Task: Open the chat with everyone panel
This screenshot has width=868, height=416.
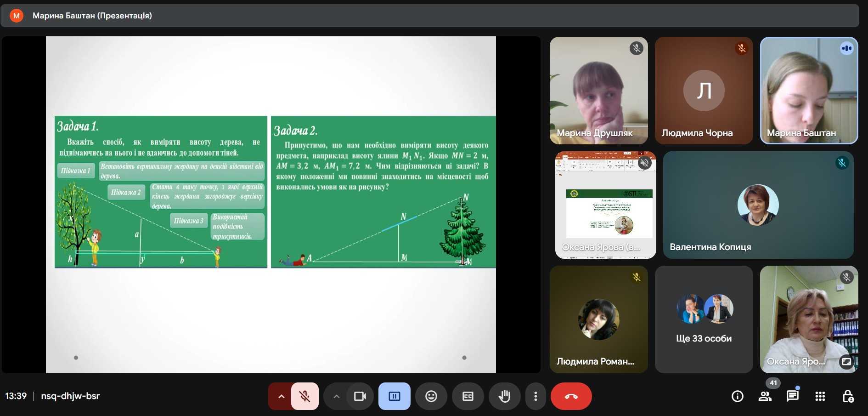Action: point(792,396)
